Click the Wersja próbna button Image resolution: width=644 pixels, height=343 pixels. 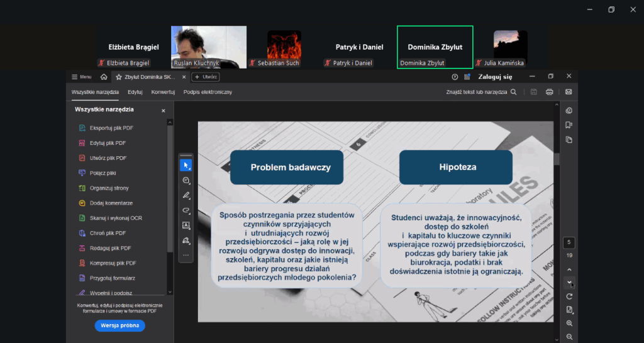coord(120,325)
